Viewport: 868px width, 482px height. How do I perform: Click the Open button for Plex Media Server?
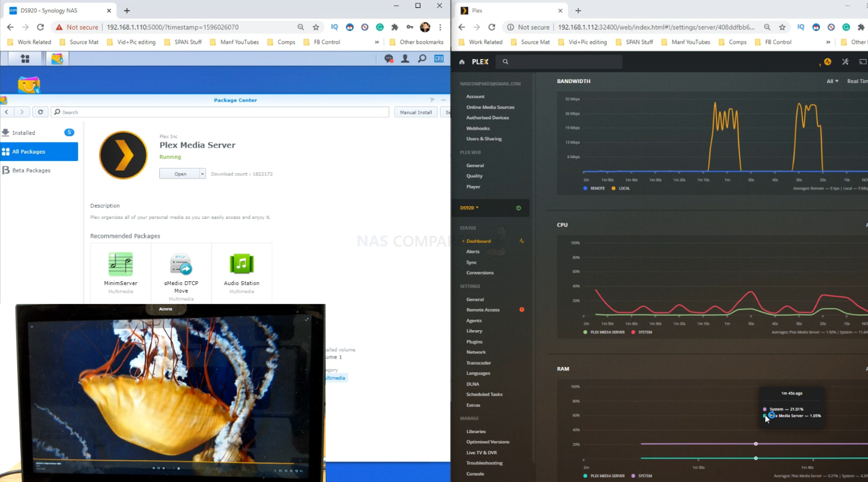click(x=180, y=174)
